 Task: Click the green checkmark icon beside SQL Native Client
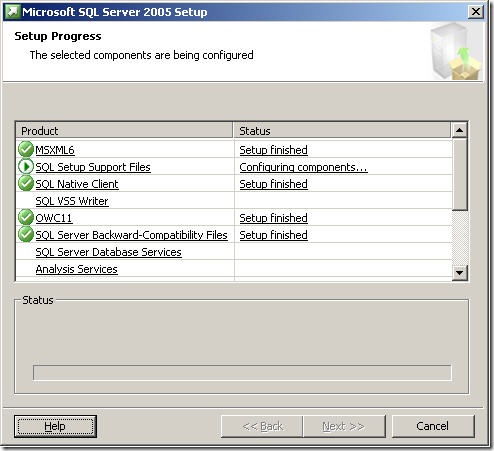tap(26, 183)
